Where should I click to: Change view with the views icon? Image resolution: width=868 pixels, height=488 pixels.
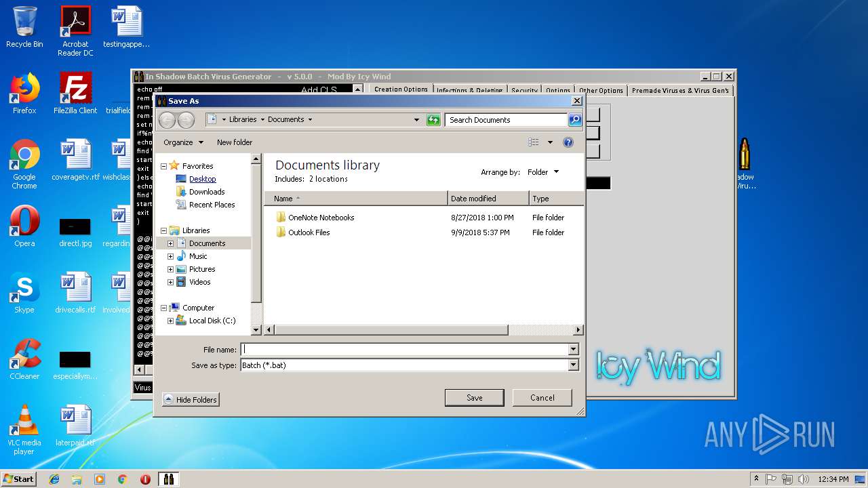(x=534, y=142)
